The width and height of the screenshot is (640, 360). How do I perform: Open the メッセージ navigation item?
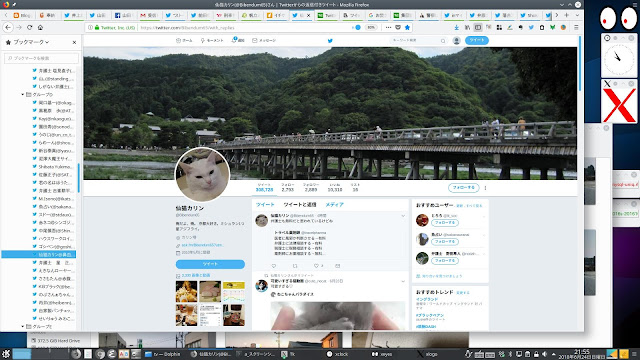[x=264, y=40]
